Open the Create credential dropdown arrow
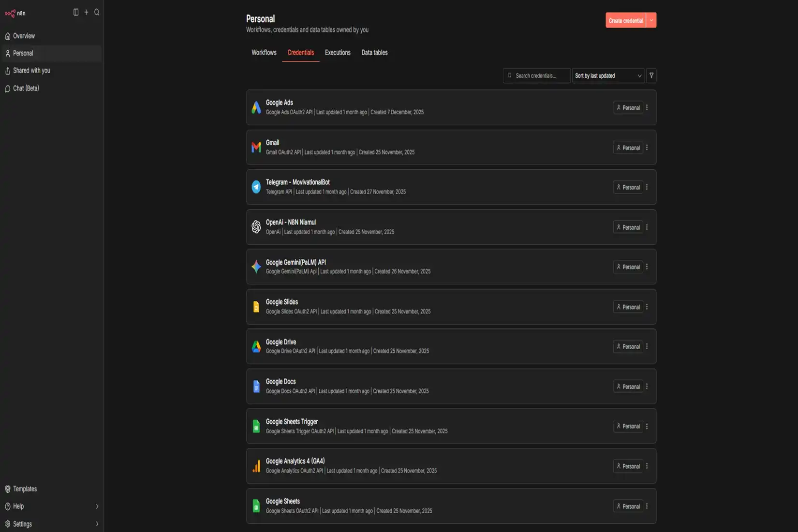The width and height of the screenshot is (798, 532). click(x=651, y=20)
